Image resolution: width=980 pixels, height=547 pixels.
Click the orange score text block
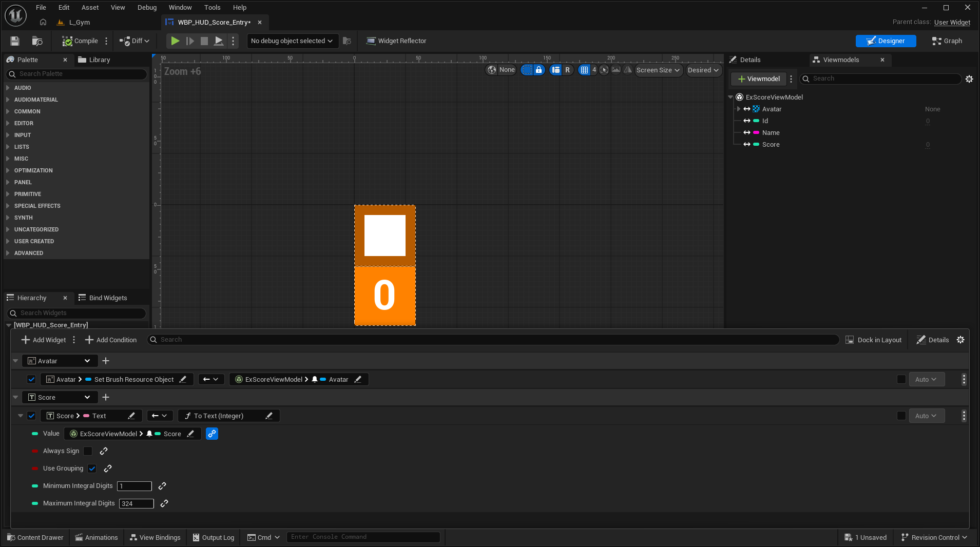point(385,296)
